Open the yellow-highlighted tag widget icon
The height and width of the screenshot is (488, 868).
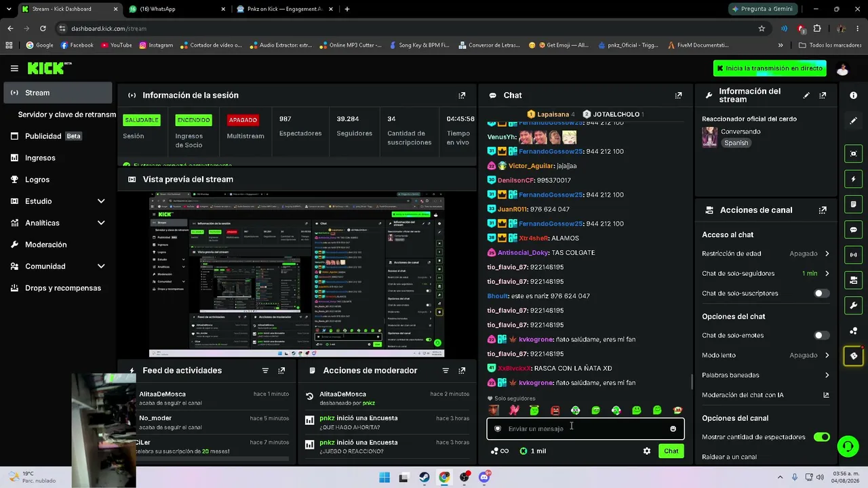(853, 356)
